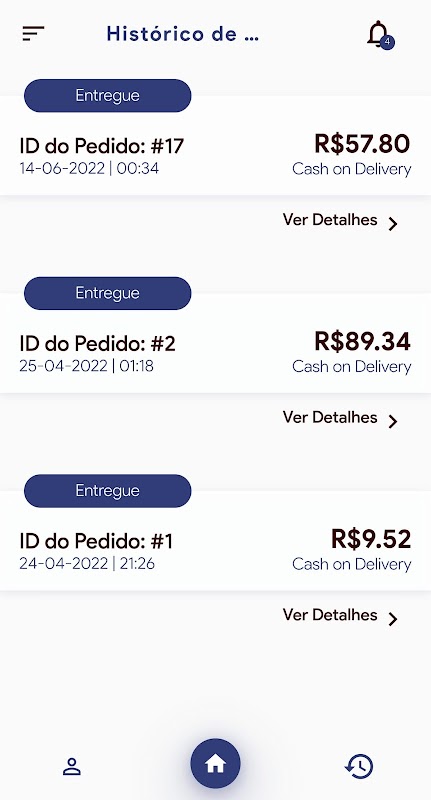Click the chevron next to order #17 details
The width and height of the screenshot is (431, 800).
coord(392,224)
